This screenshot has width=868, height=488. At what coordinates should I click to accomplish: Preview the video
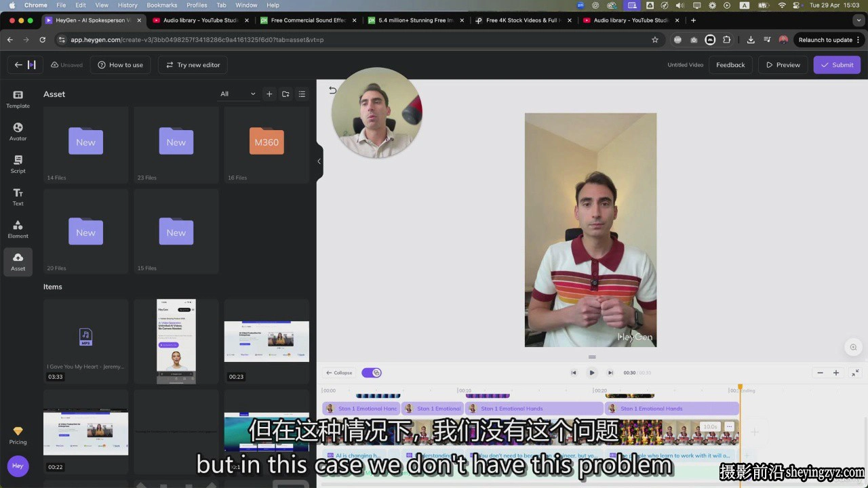(783, 65)
